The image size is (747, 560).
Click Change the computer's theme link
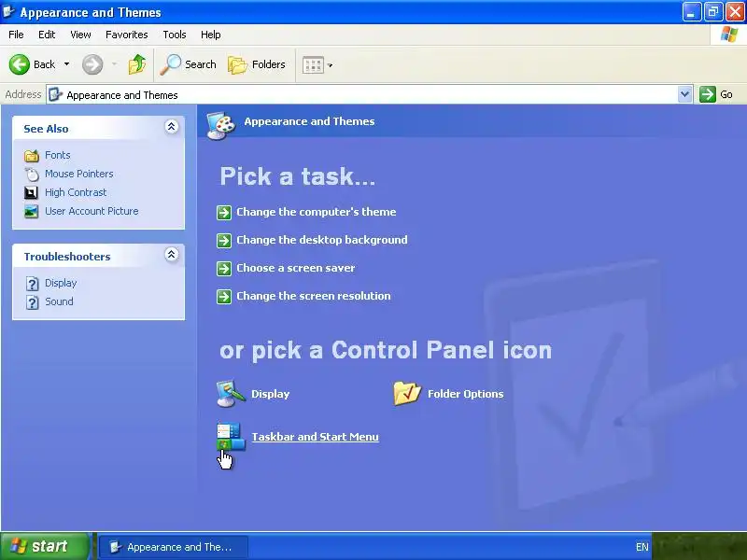pos(317,212)
